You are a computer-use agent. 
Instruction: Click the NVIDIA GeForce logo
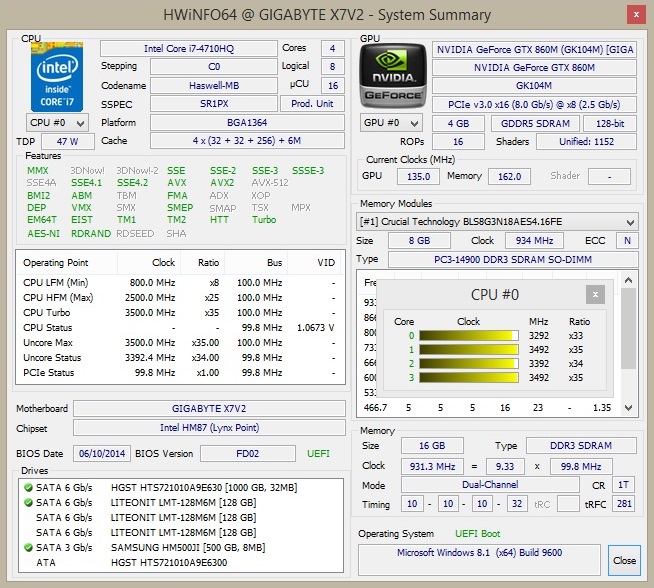393,75
